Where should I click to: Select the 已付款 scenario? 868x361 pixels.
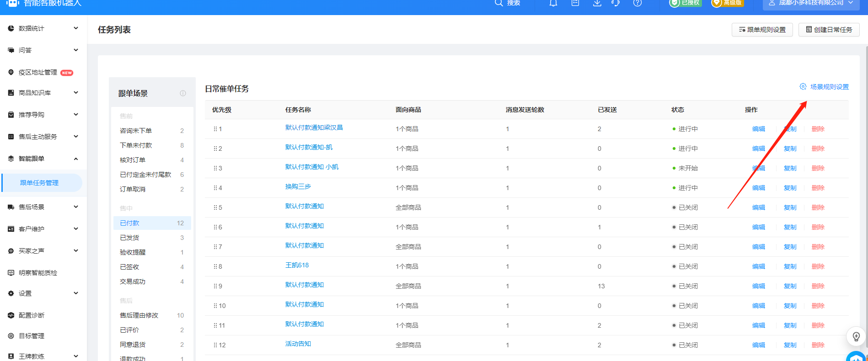152,223
